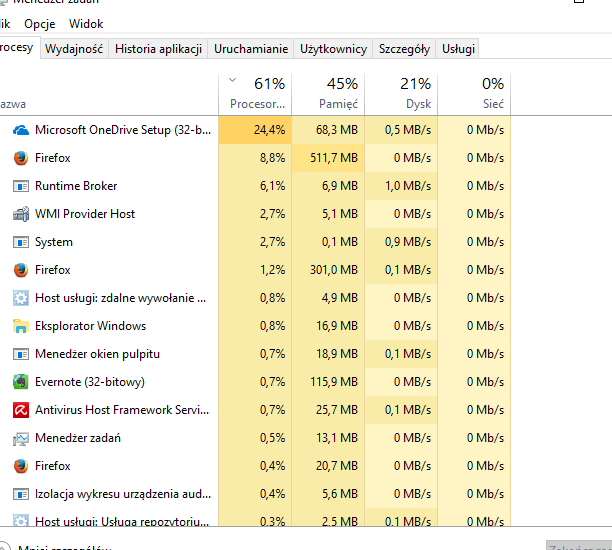The height and width of the screenshot is (550, 612).
Task: Click the Eksplorator Windows folder icon
Action: (x=21, y=326)
